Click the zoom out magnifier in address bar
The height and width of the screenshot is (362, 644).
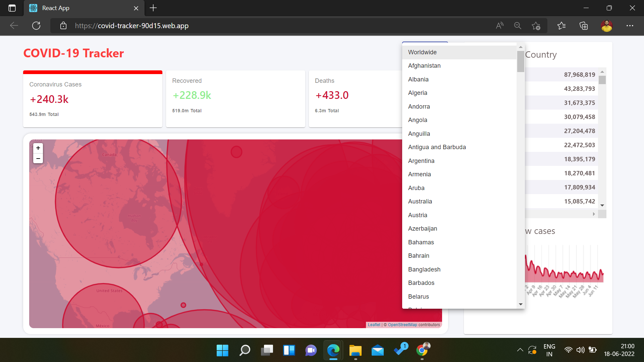coord(518,26)
